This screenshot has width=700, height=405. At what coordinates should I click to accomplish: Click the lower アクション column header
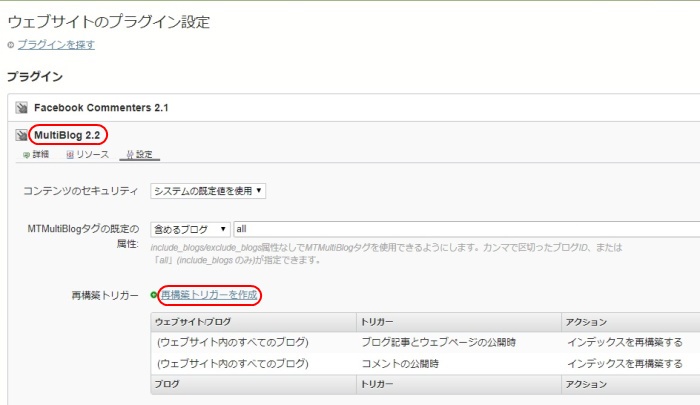point(630,384)
